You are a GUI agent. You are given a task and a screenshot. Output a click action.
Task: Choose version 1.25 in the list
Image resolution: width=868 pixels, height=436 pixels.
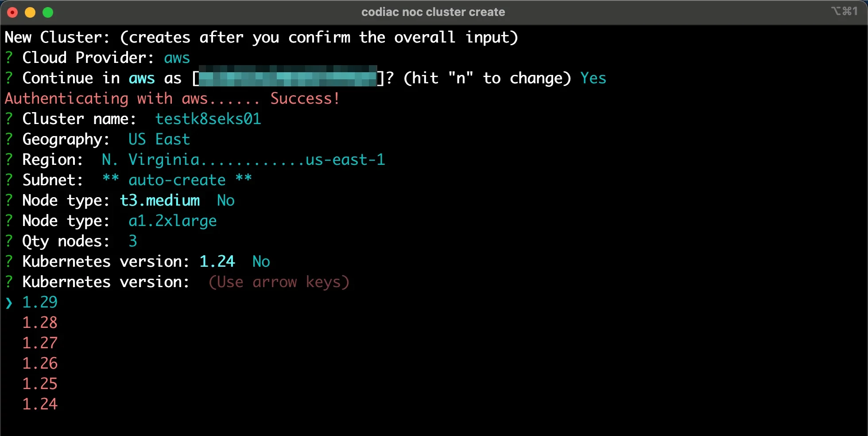point(40,384)
